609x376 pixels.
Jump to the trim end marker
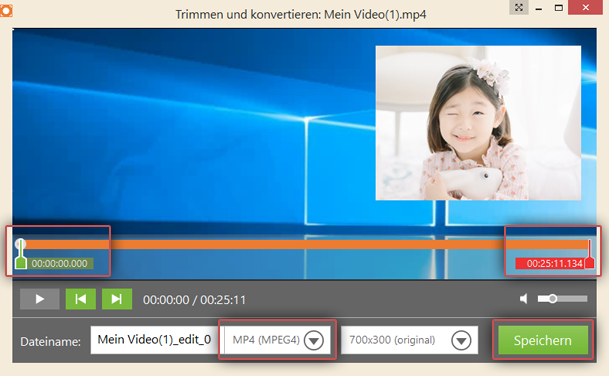[117, 299]
